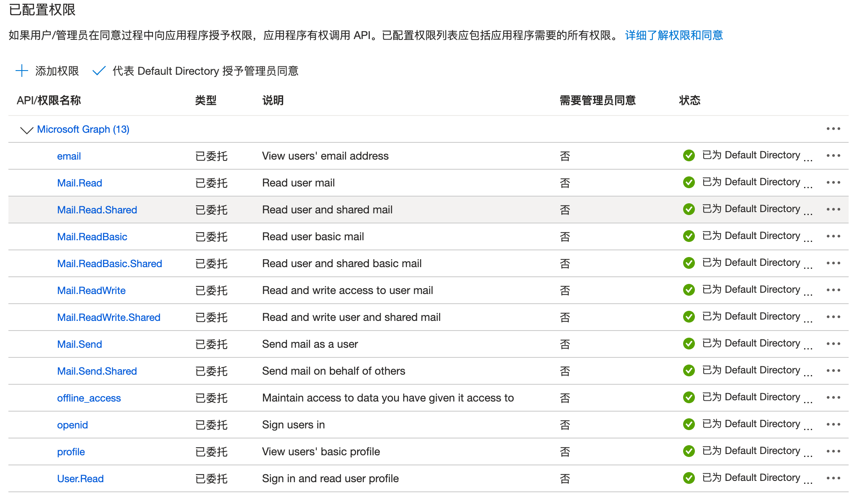Open the ellipsis menu for profile row
The width and height of the screenshot is (852, 504).
point(833,451)
